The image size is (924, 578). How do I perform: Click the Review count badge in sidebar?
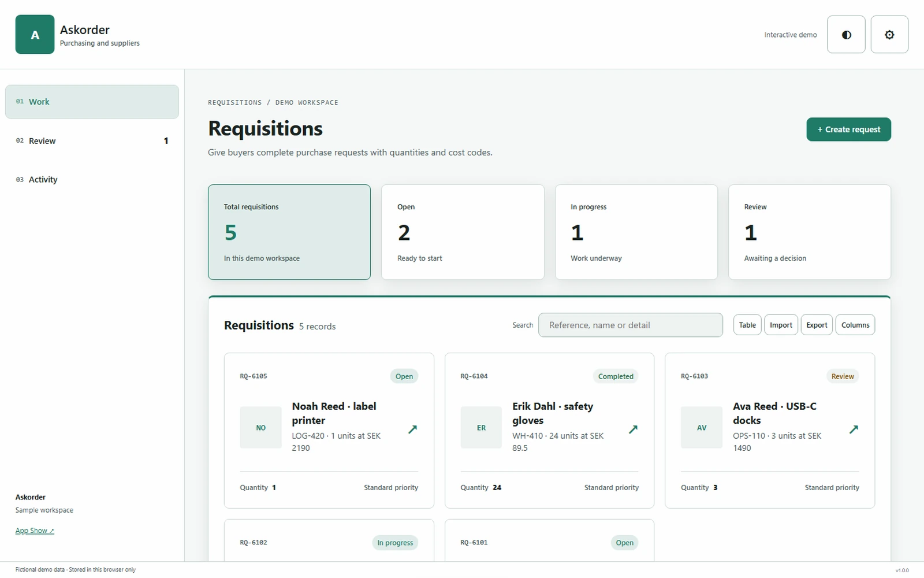[166, 141]
